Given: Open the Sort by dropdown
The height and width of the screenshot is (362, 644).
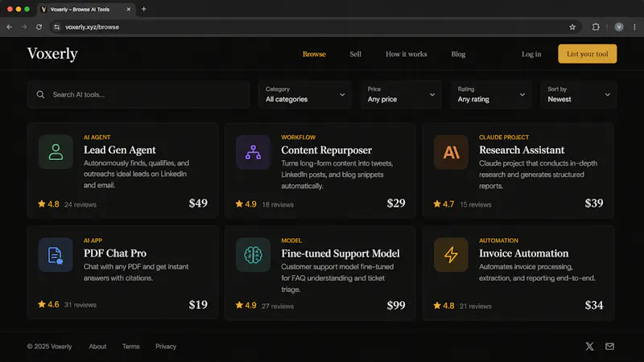Looking at the screenshot, I should pyautogui.click(x=578, y=94).
